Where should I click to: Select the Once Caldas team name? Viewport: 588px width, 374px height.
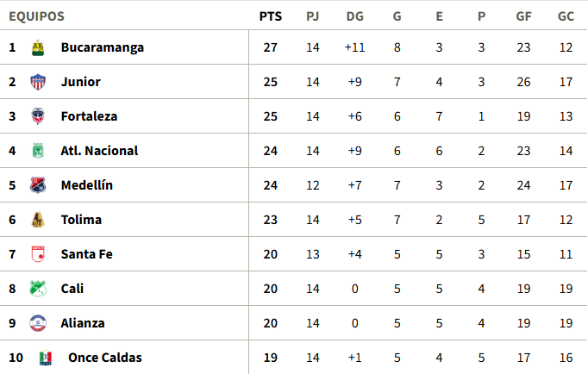pos(104,358)
